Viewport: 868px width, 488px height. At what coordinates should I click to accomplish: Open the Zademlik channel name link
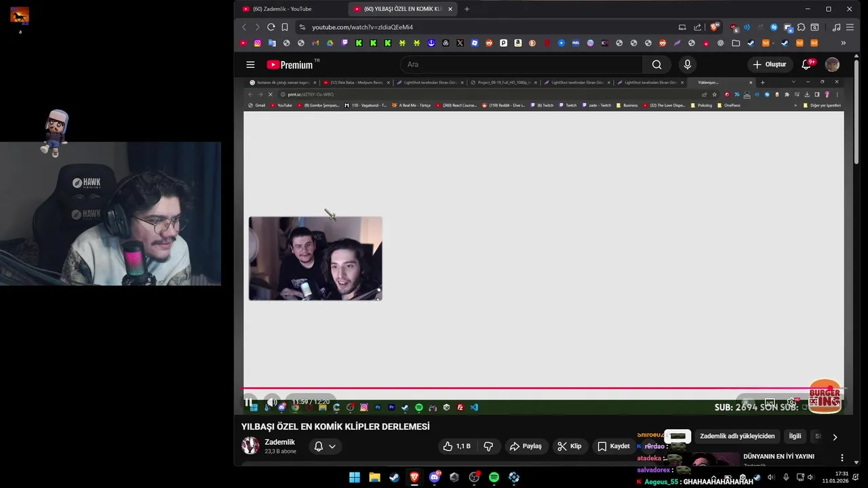click(279, 442)
